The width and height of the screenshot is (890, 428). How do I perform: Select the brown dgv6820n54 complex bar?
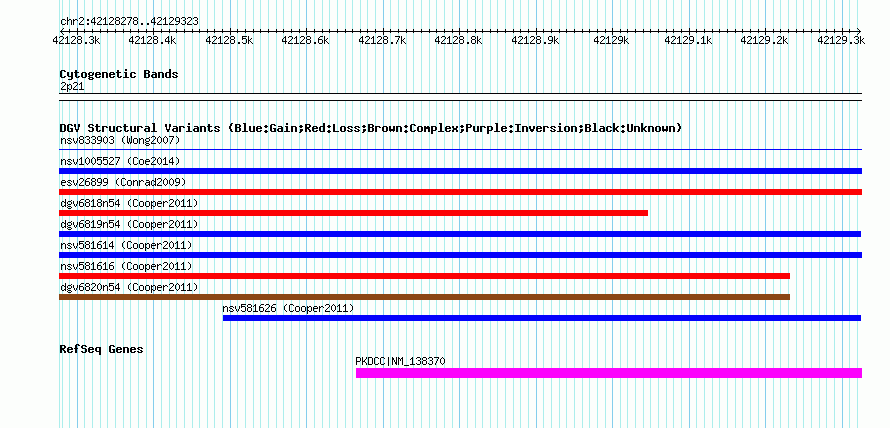[x=425, y=297]
